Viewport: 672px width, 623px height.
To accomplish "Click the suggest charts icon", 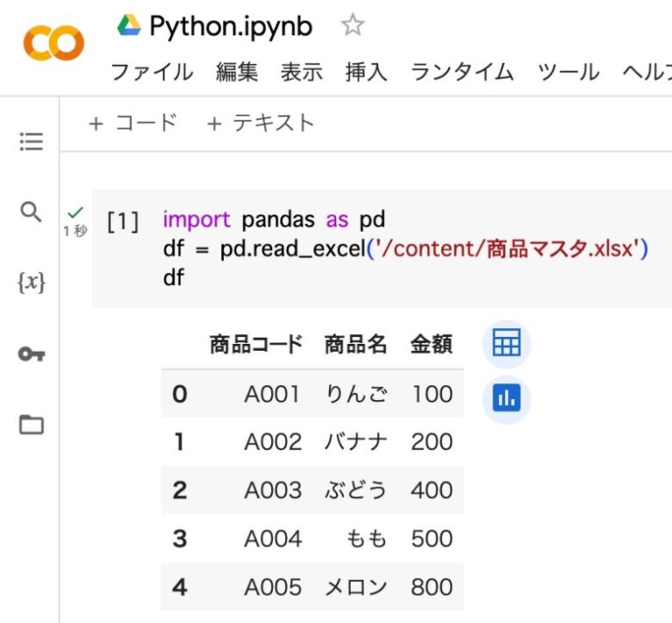I will click(506, 399).
